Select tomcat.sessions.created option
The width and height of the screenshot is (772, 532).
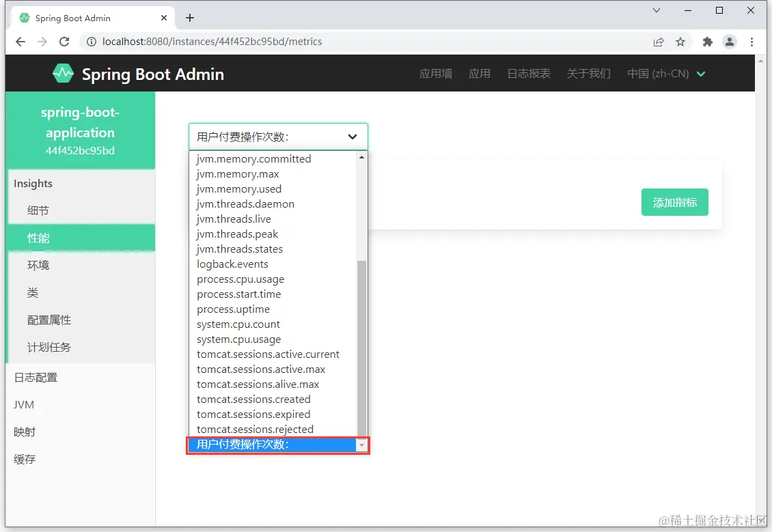[x=273, y=399]
